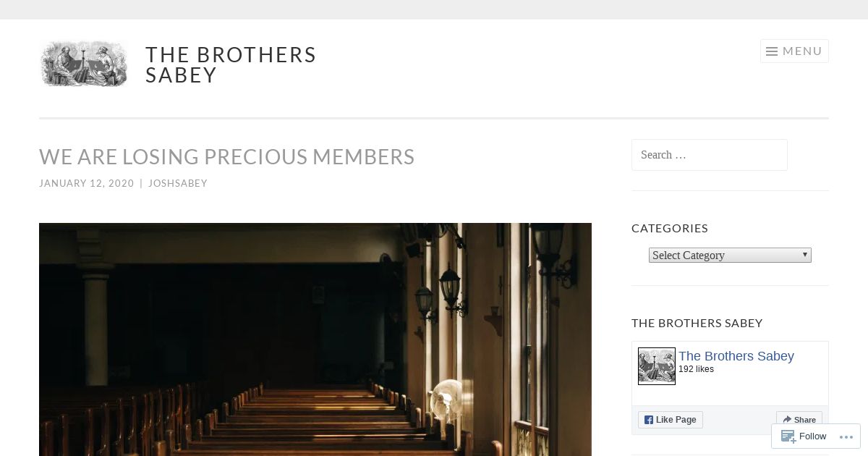Click the Search input field

point(710,155)
